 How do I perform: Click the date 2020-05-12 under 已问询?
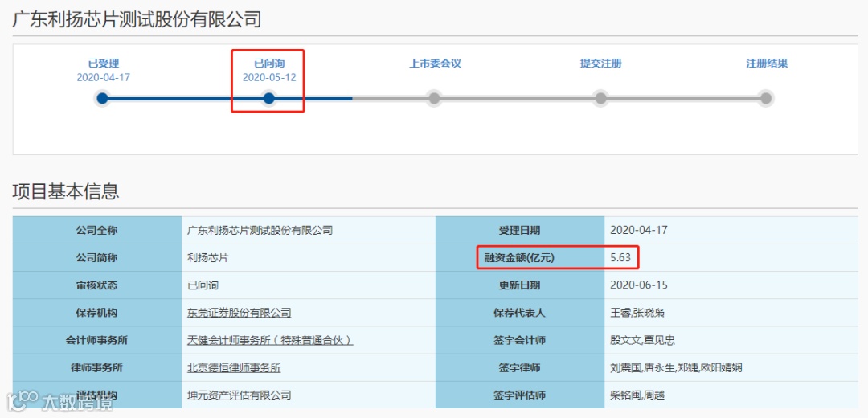(269, 77)
